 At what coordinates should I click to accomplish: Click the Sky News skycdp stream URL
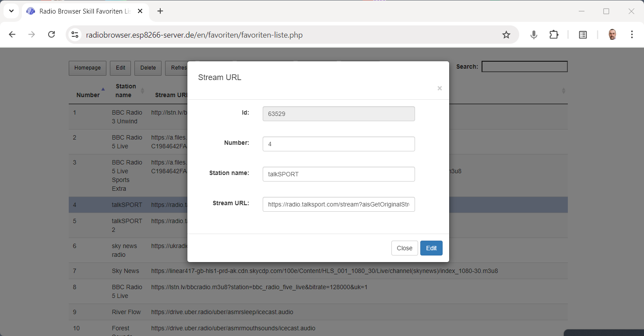tap(324, 271)
